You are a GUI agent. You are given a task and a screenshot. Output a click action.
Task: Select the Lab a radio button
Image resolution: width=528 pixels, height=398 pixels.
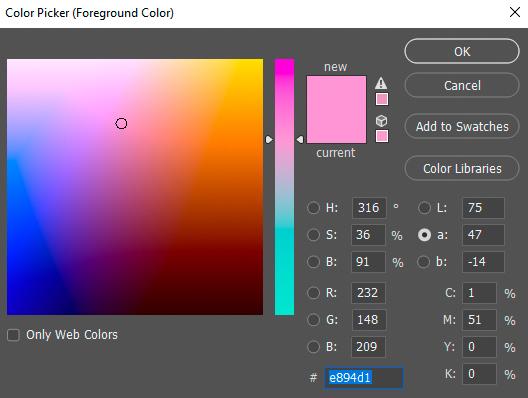(x=424, y=235)
